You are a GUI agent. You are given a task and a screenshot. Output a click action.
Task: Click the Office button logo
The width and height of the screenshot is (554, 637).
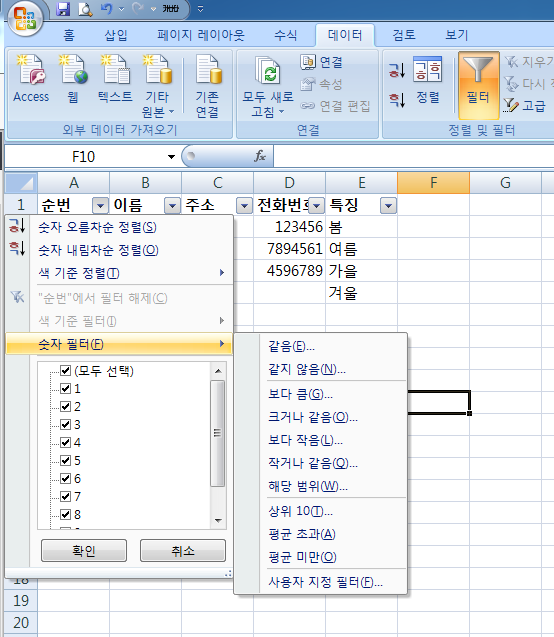(x=25, y=18)
